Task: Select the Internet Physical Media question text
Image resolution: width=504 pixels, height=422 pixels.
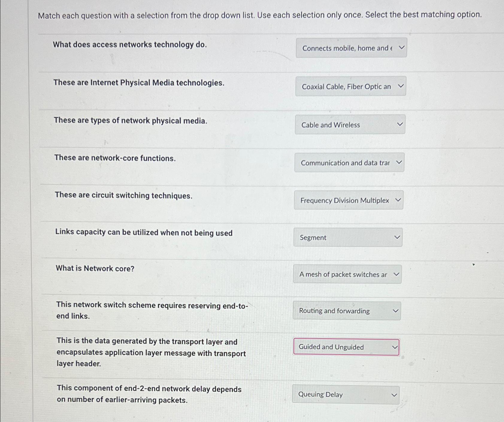Action: [139, 82]
